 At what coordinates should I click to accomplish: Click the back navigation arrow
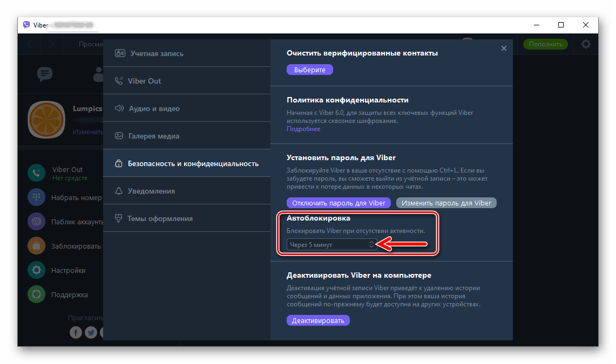pos(30,44)
